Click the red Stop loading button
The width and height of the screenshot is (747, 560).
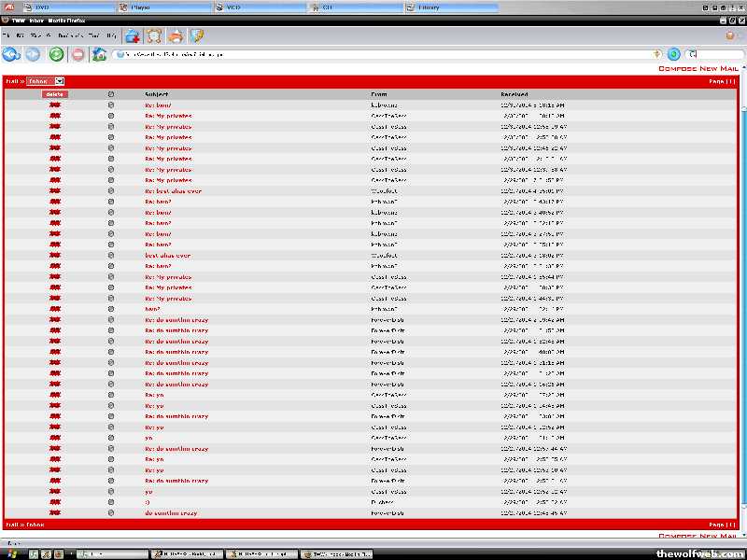click(78, 54)
